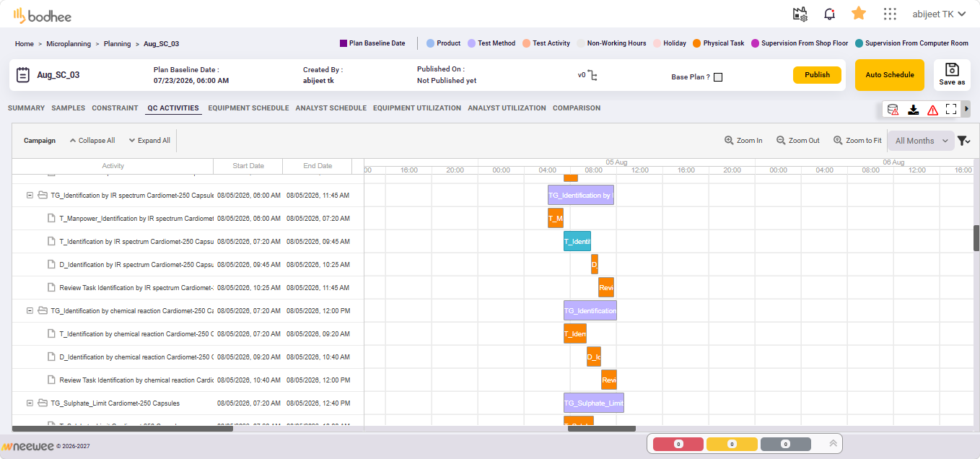Click the vertical scrollbar thumb of the Gantt
980x459 pixels.
976,238
